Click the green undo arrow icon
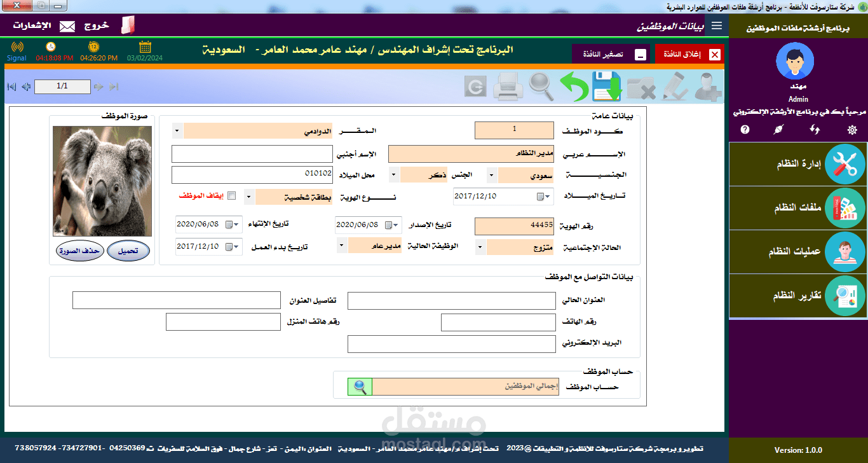The width and height of the screenshot is (868, 463). pos(574,87)
